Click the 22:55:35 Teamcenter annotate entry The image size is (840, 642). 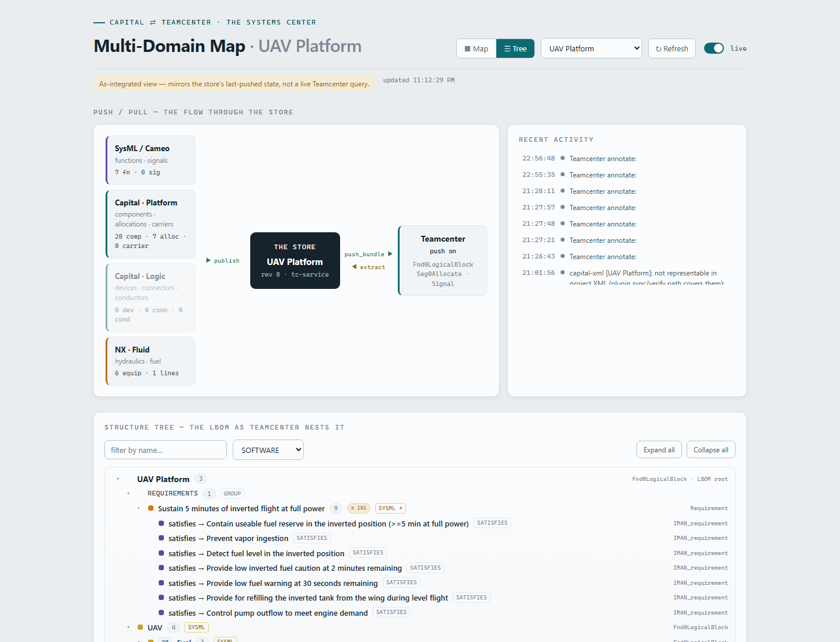point(625,175)
